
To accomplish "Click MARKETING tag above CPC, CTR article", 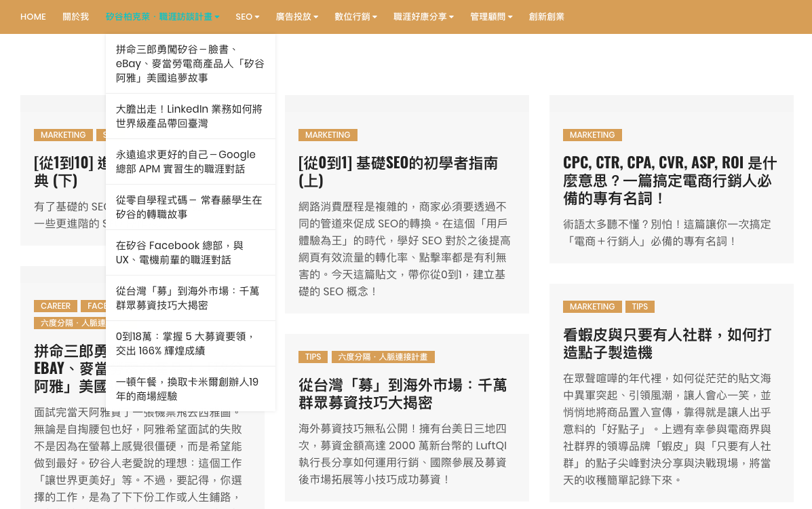I will coord(592,135).
